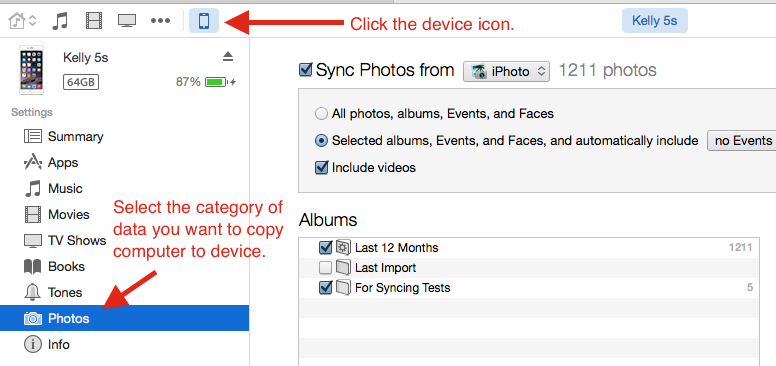776x366 pixels.
Task: Click the TV screen icon beside TV Shows
Action: pos(33,241)
